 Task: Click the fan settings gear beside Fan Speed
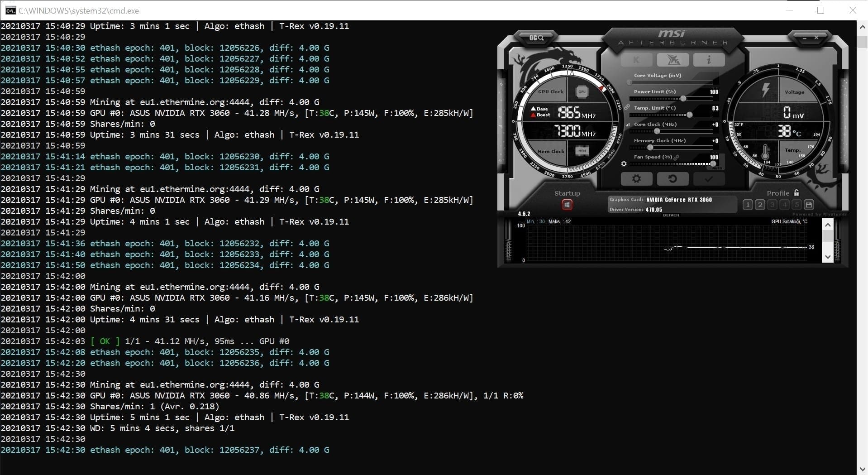[624, 164]
